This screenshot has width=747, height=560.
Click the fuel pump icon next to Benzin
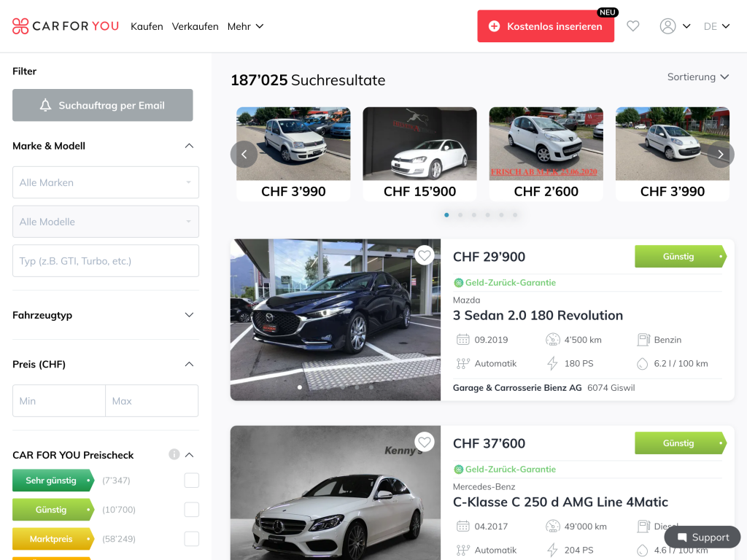(x=643, y=340)
